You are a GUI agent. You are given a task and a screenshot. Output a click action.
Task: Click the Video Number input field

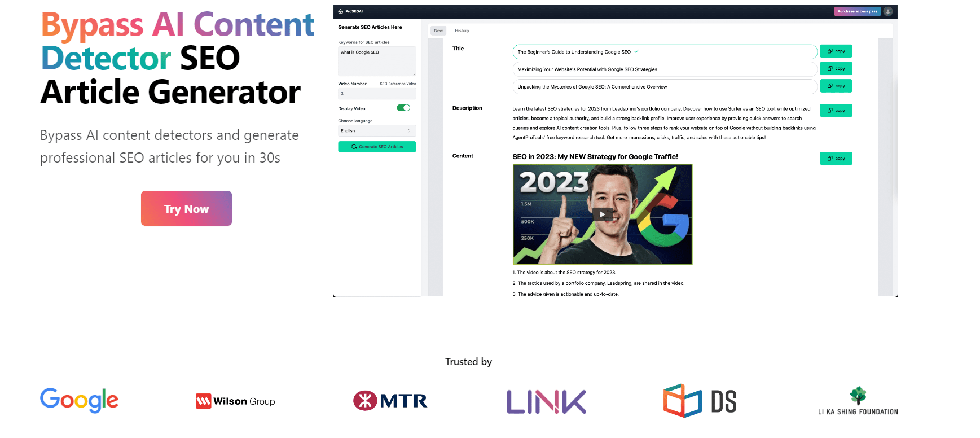[x=377, y=94]
